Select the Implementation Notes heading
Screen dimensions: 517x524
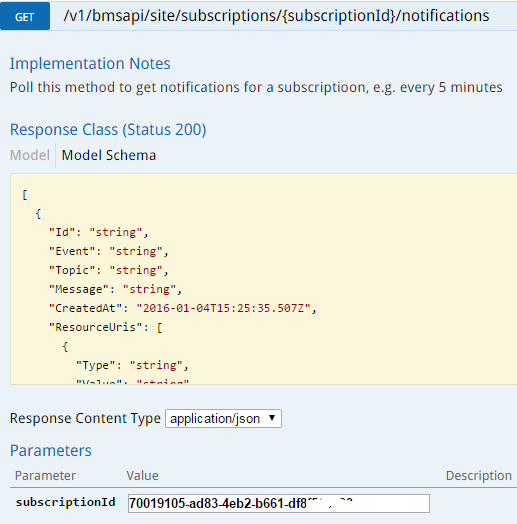click(x=90, y=63)
